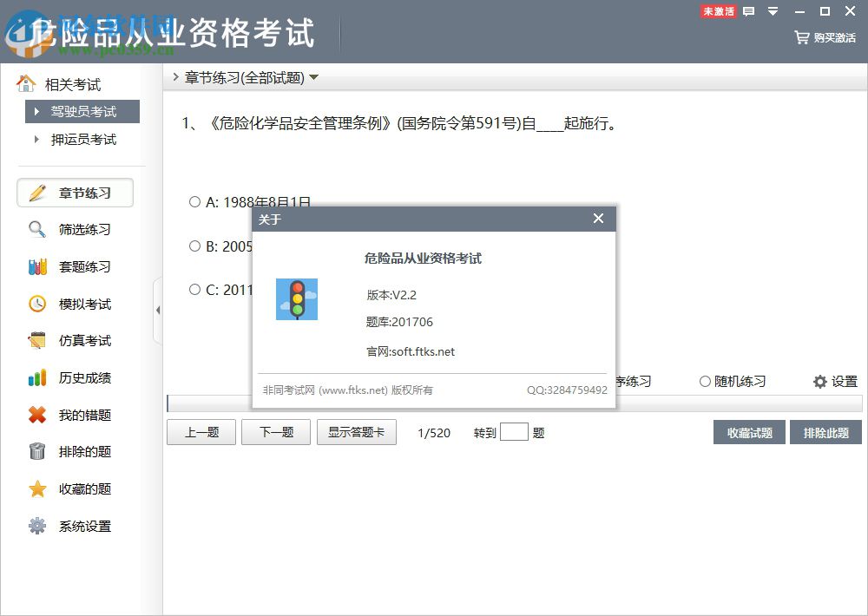Switch to 押运员考试 exam
Viewport: 868px width, 616px height.
pyautogui.click(x=82, y=140)
